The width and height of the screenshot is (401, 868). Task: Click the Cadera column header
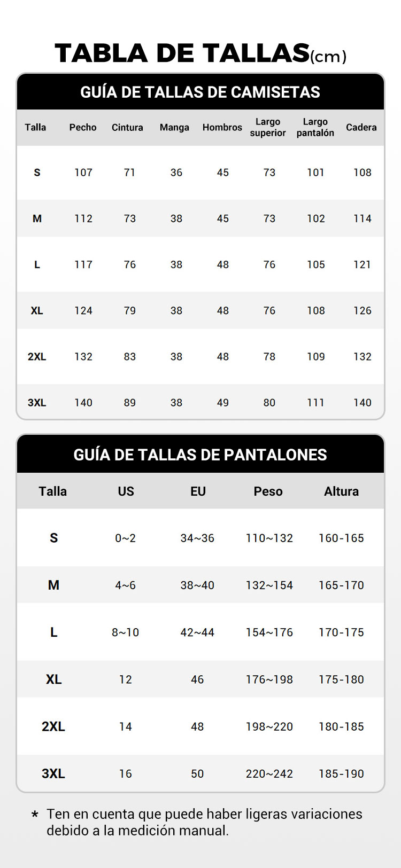(361, 128)
